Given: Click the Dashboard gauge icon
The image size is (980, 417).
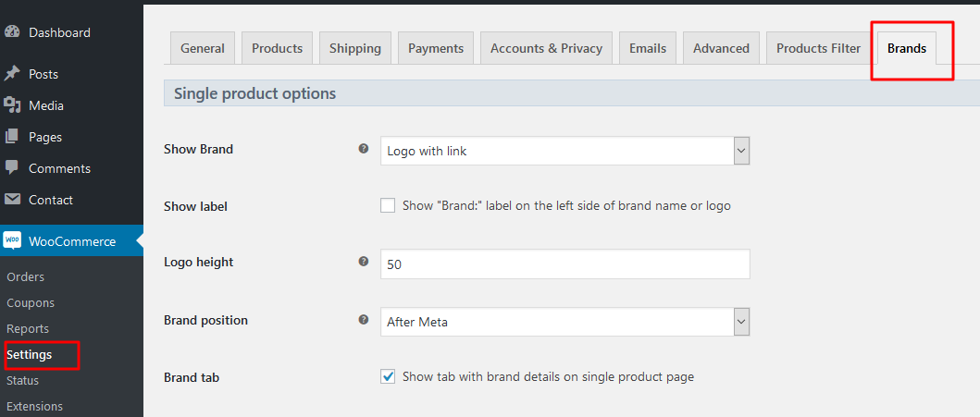Looking at the screenshot, I should point(12,32).
